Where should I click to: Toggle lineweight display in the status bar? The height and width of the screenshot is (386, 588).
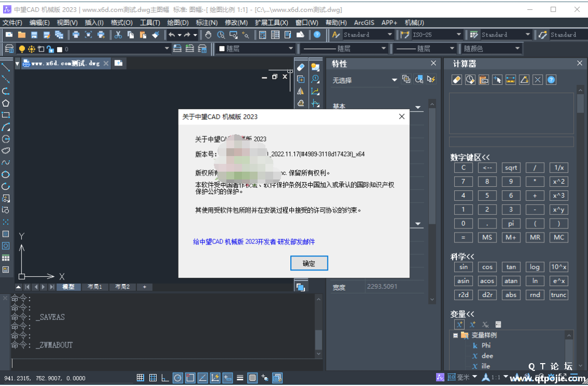coord(240,378)
